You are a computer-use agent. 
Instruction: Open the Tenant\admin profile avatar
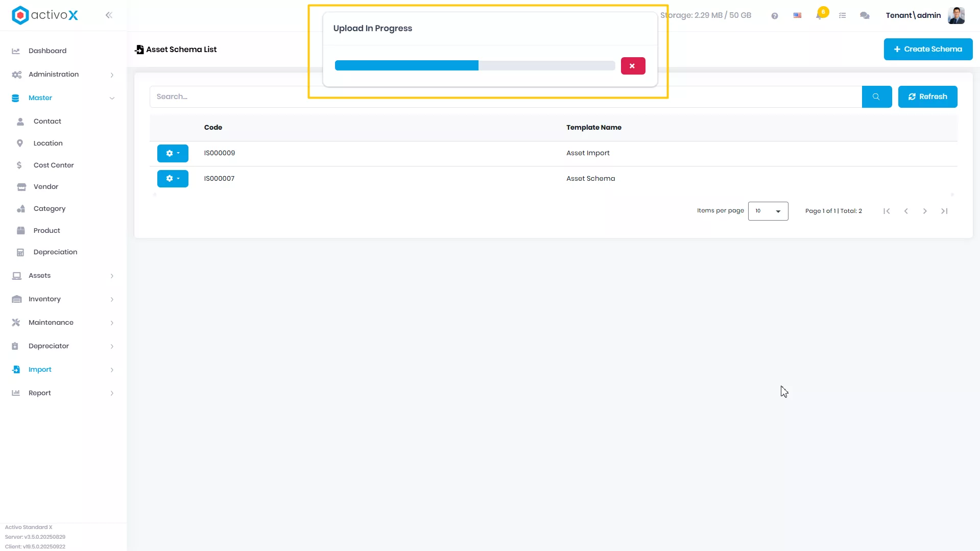pos(956,15)
